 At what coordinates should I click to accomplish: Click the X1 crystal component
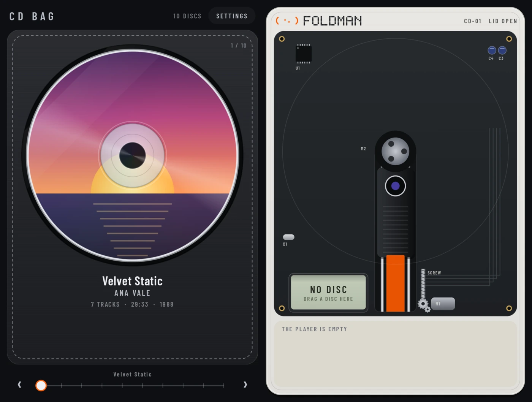[x=289, y=237]
